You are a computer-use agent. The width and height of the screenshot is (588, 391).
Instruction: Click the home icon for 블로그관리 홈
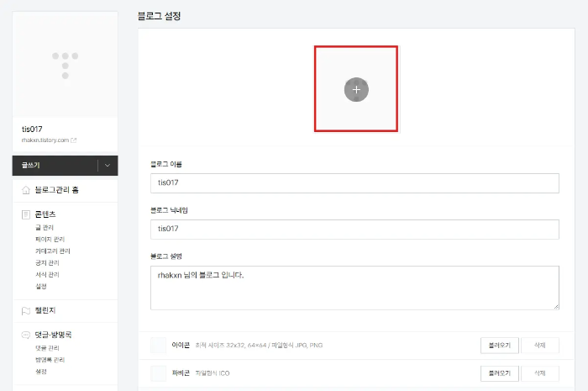point(25,190)
